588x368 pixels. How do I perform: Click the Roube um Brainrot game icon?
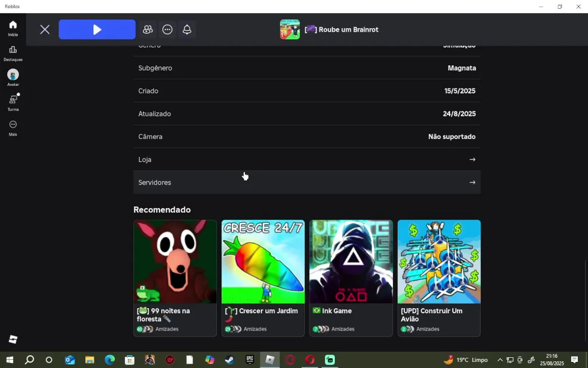coord(289,29)
